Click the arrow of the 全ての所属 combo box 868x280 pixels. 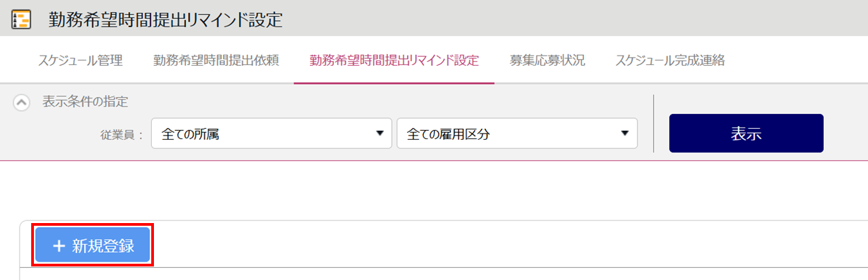tap(380, 134)
